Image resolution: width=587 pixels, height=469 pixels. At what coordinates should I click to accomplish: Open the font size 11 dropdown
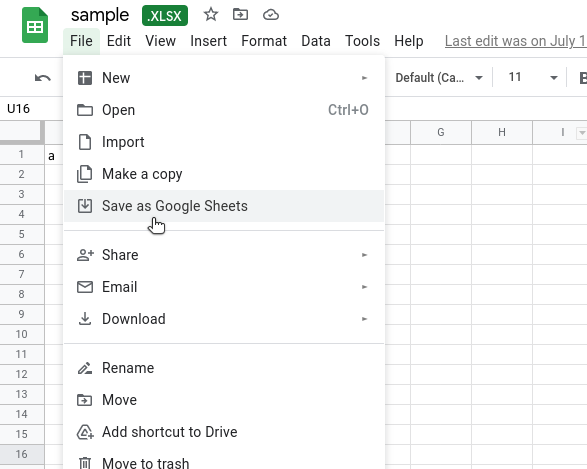532,77
